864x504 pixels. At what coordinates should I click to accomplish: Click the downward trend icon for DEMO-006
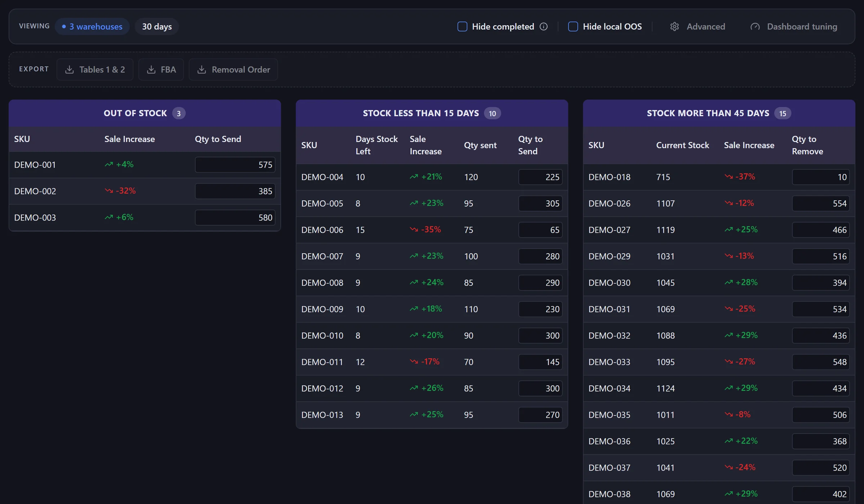(414, 230)
